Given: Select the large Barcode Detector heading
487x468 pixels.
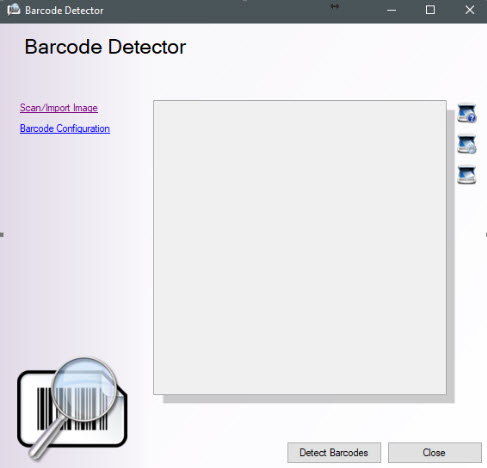Looking at the screenshot, I should (x=105, y=47).
